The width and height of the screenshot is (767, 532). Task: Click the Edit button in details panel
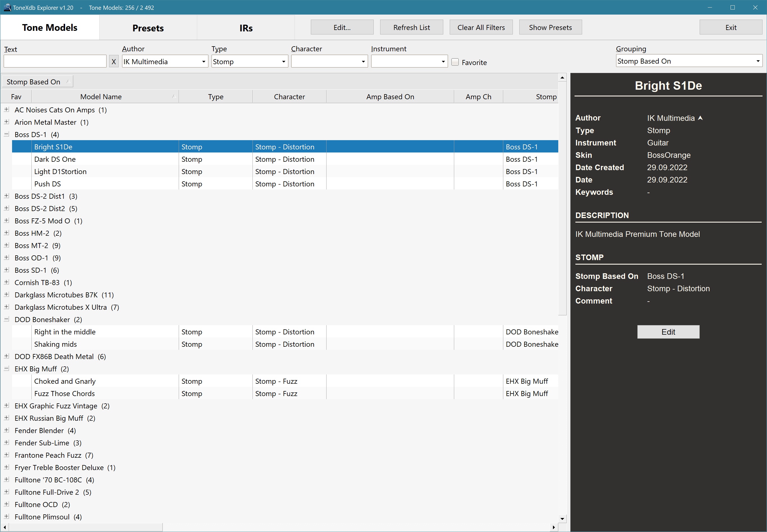pos(668,332)
